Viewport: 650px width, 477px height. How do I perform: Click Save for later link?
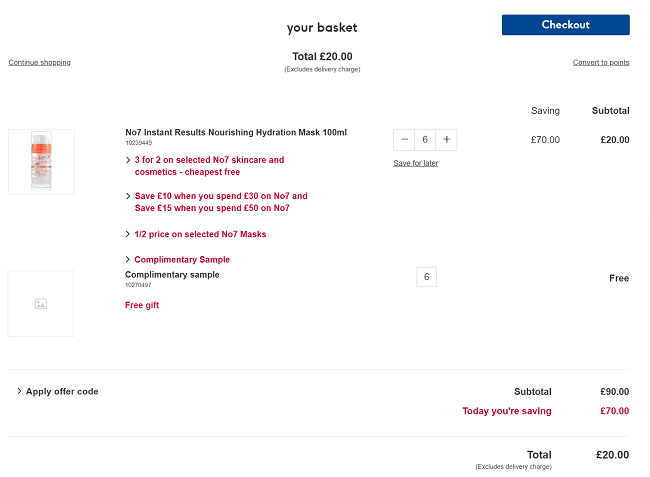click(x=415, y=163)
